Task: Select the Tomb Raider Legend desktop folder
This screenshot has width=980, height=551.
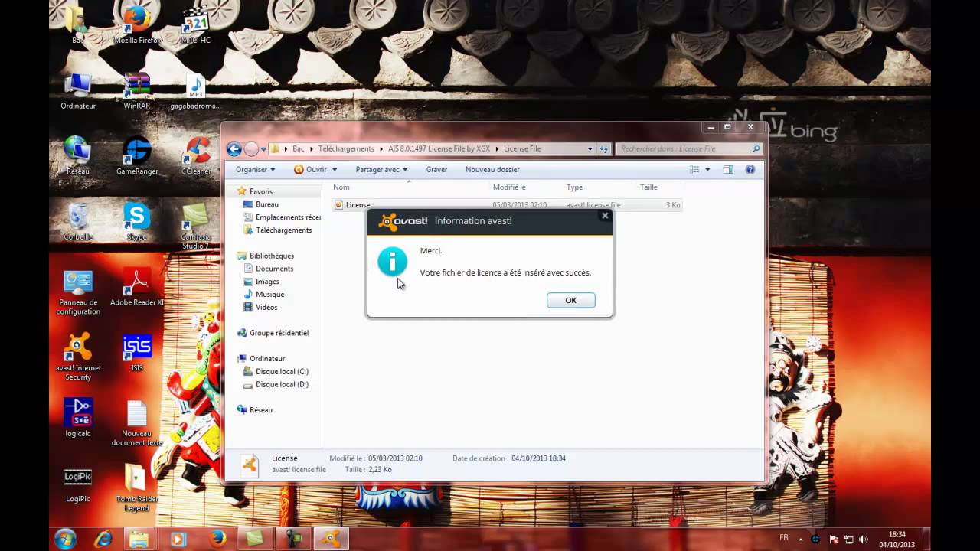Action: point(137,488)
